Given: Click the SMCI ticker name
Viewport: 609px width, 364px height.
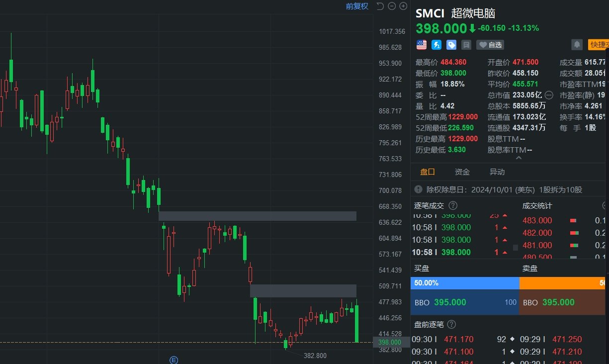Looking at the screenshot, I should (x=430, y=13).
